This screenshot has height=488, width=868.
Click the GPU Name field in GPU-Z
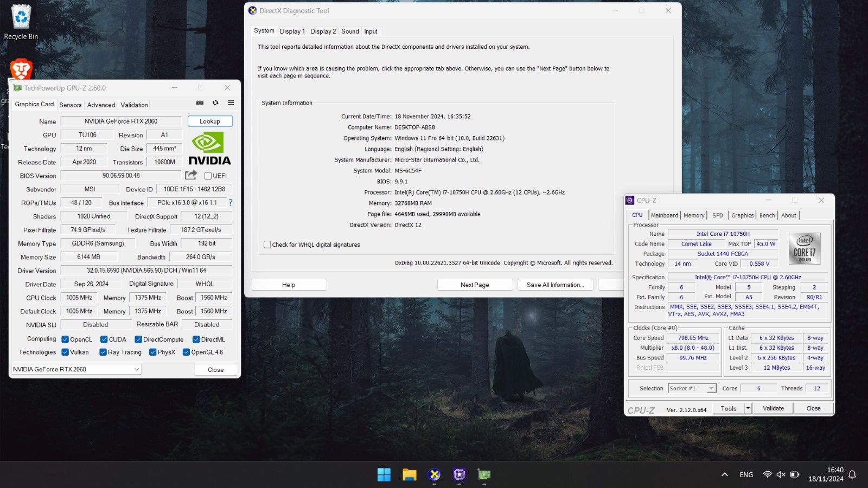(x=121, y=121)
